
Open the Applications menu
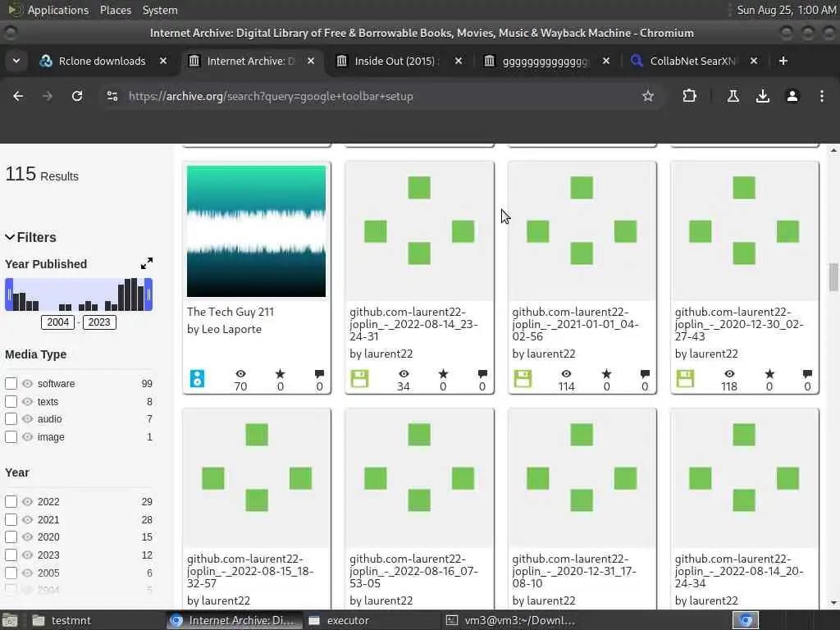[x=58, y=10]
